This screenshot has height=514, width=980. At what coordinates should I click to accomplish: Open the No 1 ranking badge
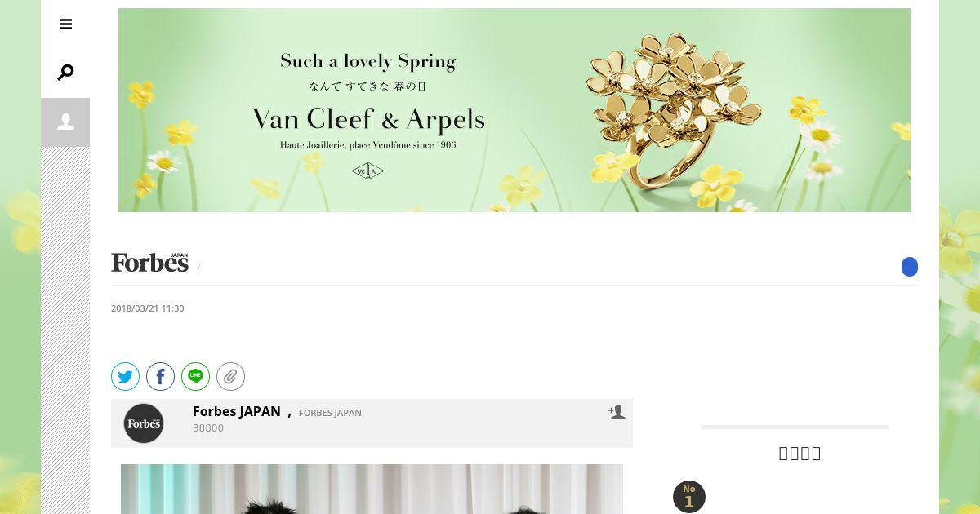(689, 497)
